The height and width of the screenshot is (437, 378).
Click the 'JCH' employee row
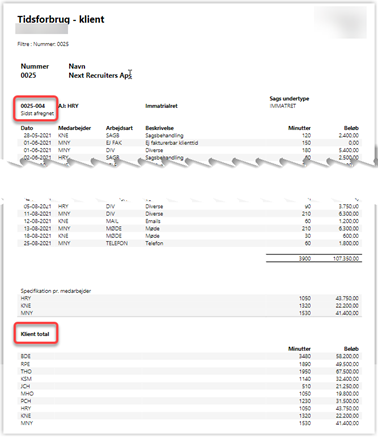tap(189, 386)
